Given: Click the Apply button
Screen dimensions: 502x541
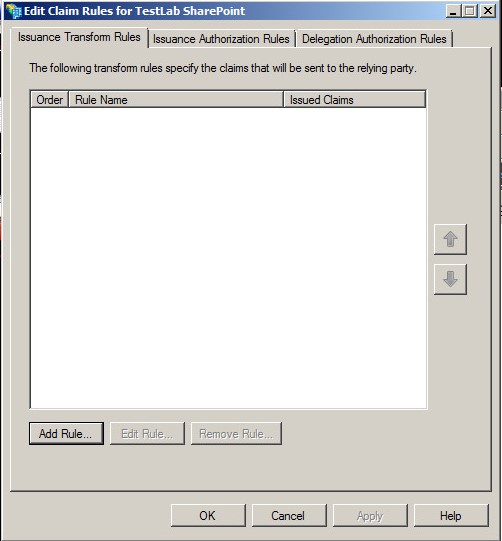Looking at the screenshot, I should (370, 515).
